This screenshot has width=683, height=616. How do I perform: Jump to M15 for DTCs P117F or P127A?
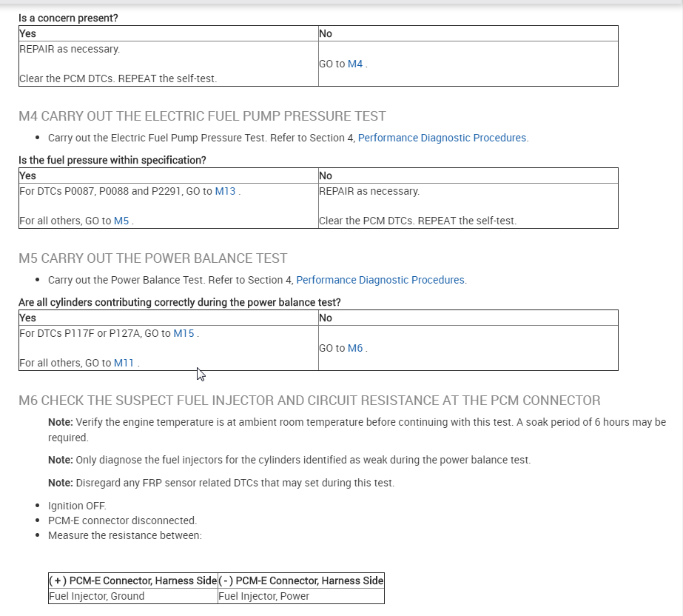[x=184, y=333]
